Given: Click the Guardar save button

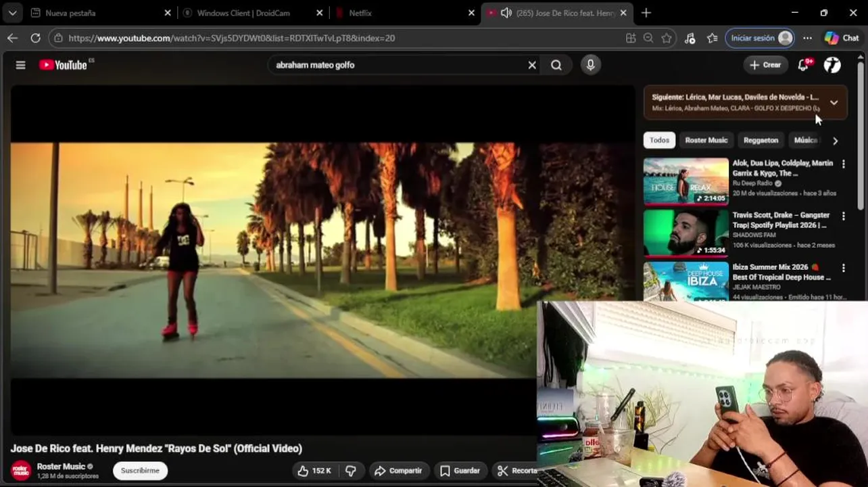Looking at the screenshot, I should pos(460,471).
